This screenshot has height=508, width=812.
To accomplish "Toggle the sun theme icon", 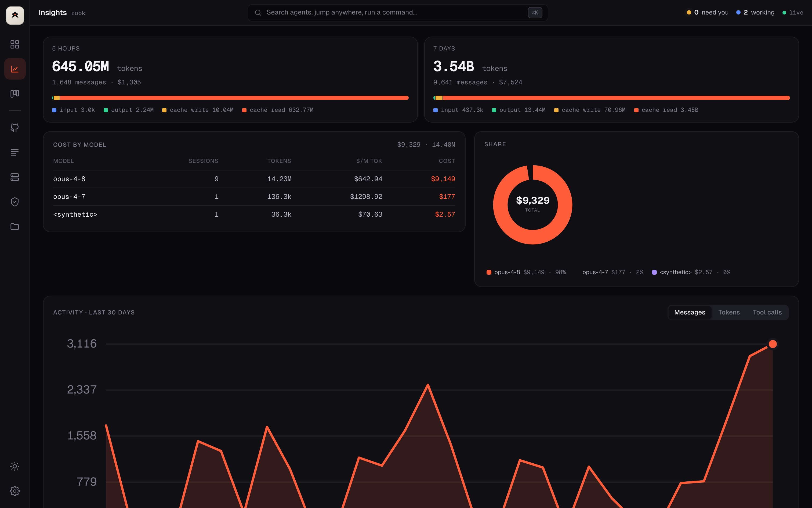I will [15, 466].
